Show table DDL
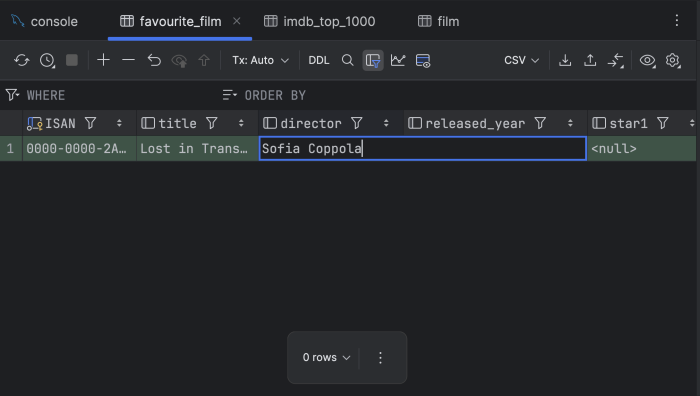The image size is (700, 396). tap(319, 60)
